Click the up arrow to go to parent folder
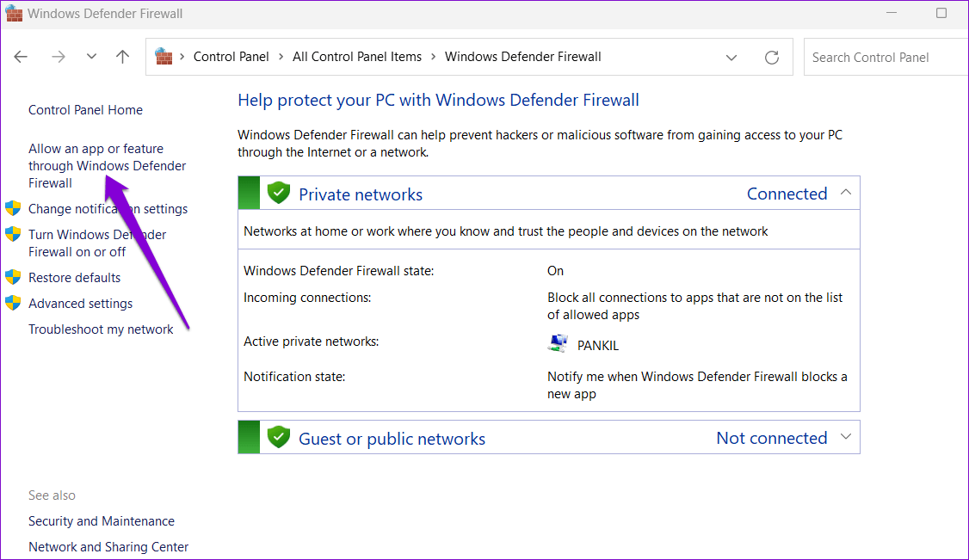Image resolution: width=969 pixels, height=560 pixels. [x=122, y=56]
